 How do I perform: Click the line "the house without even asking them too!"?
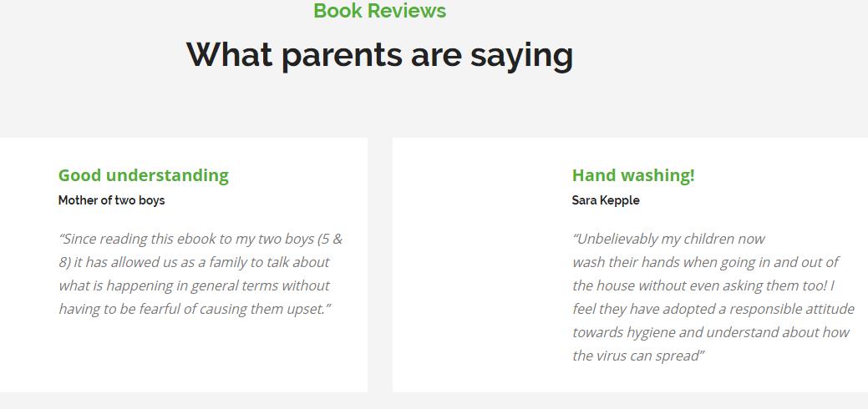point(703,285)
